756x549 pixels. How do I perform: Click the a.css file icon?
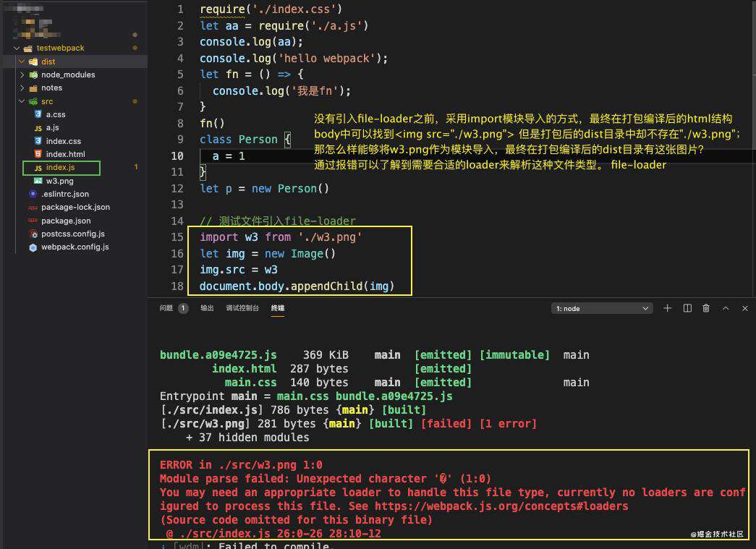point(38,114)
